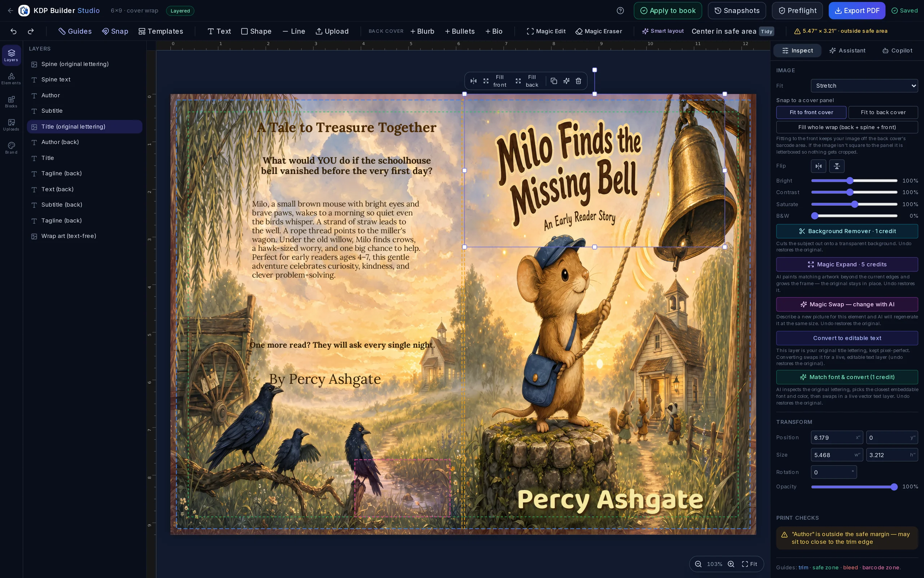Click the redo arrow icon
The image size is (924, 578).
coord(31,31)
